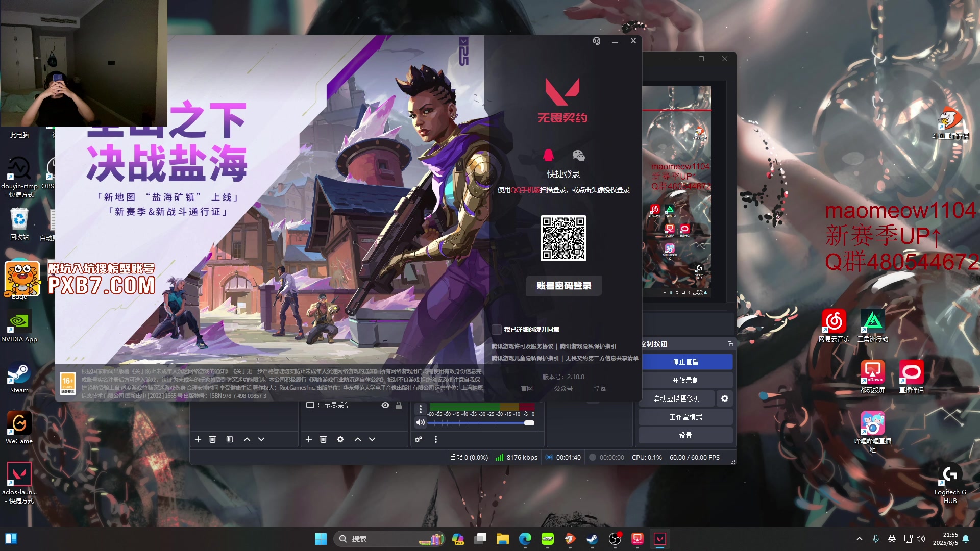The height and width of the screenshot is (551, 980).
Task: Open 三角洲行动 desktop shortcut
Action: click(x=873, y=325)
